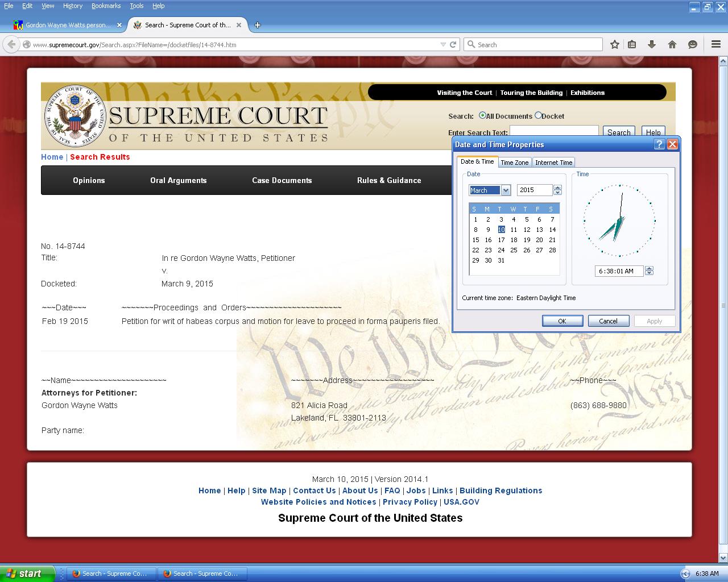Open Rules & Guidance navigation item
The image size is (728, 582).
(389, 180)
